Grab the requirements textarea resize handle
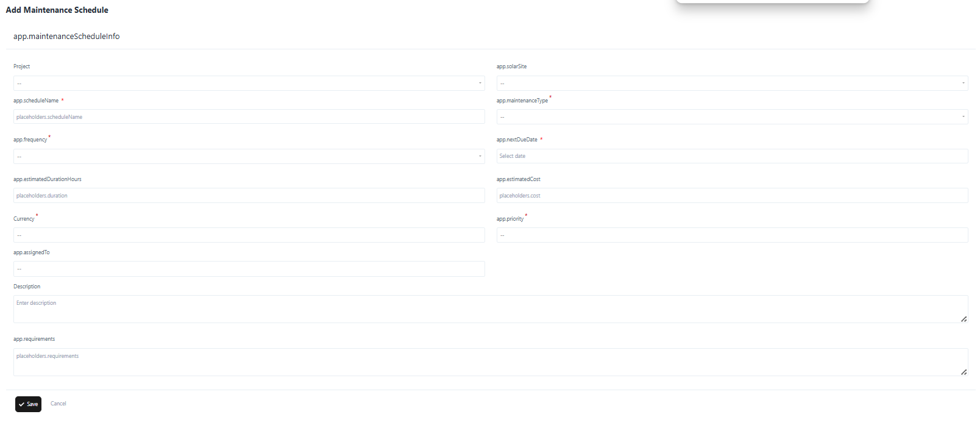 tap(964, 372)
